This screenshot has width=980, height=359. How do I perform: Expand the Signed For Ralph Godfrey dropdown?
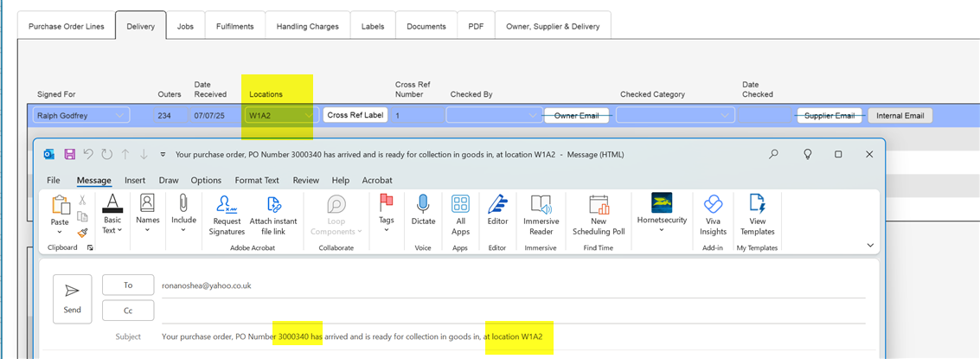[x=119, y=116]
